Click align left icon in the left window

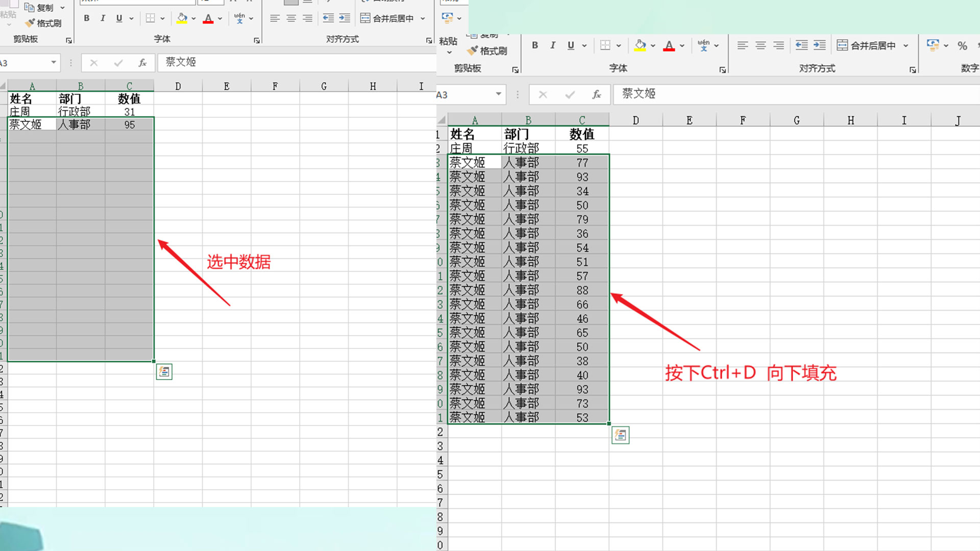coord(275,18)
